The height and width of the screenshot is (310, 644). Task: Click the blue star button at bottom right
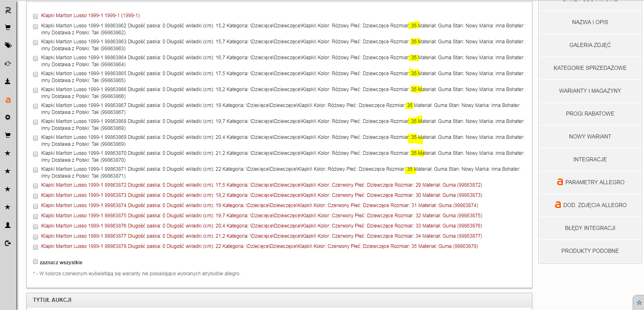pos(639,303)
